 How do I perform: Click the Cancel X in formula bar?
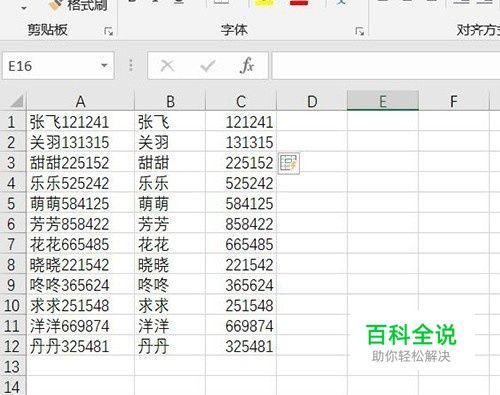click(167, 66)
